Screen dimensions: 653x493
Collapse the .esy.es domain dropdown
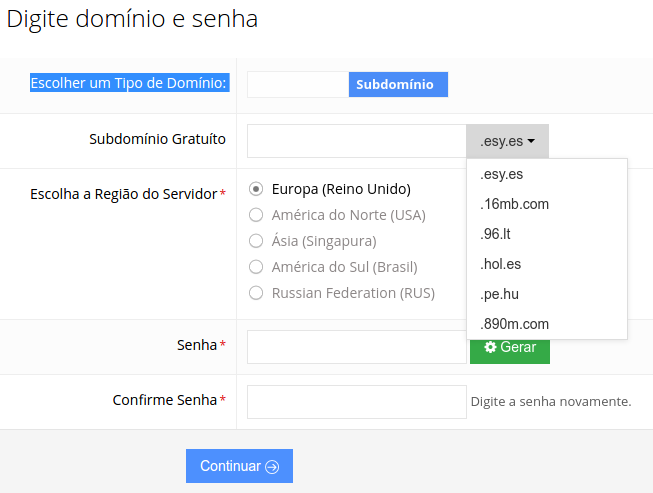point(507,141)
